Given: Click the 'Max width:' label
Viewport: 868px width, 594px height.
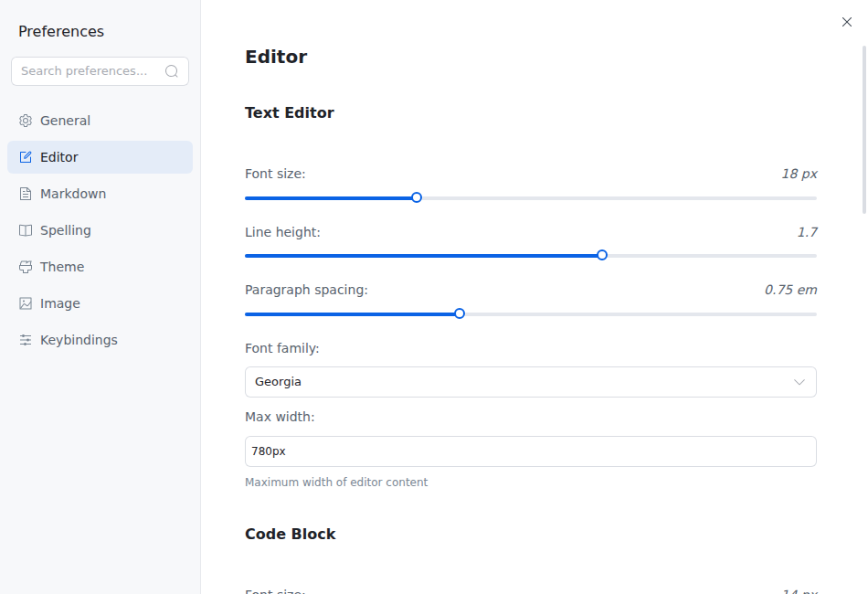Looking at the screenshot, I should [x=280, y=417].
